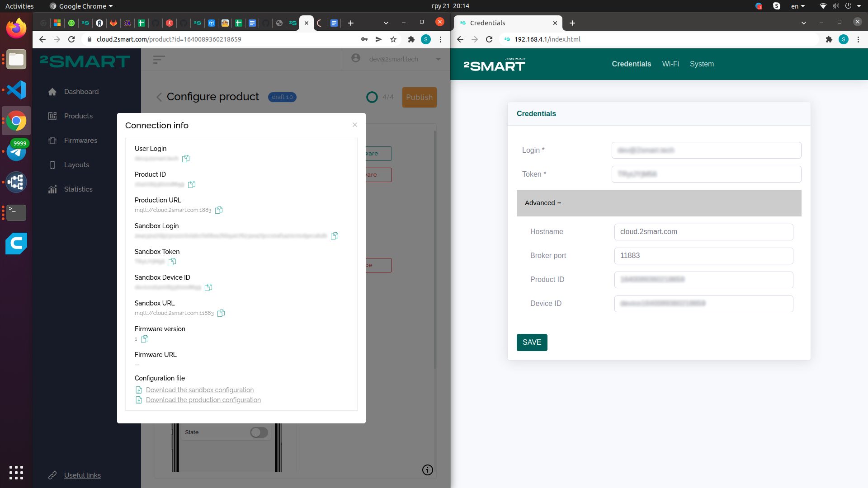The height and width of the screenshot is (488, 868).
Task: Collapse the Advanced section
Action: pyautogui.click(x=659, y=203)
